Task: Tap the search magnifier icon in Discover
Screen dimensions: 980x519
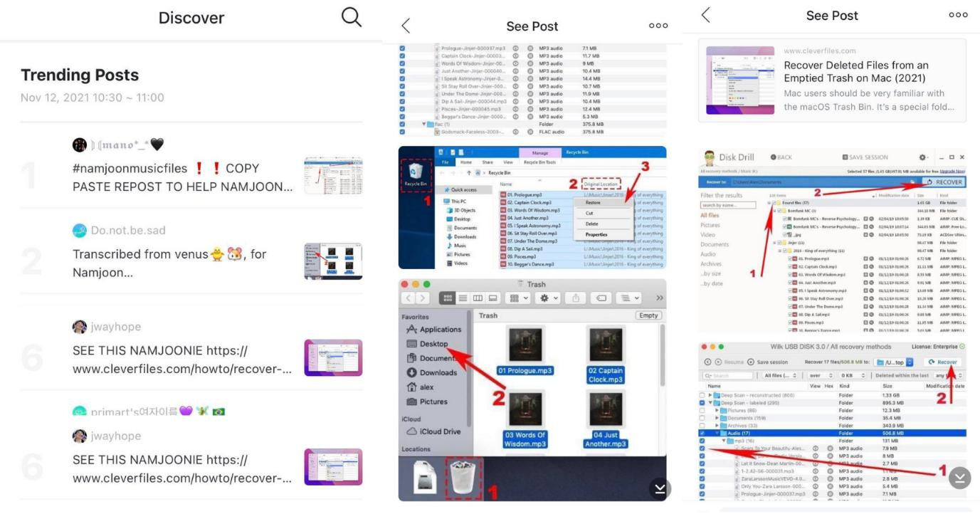Action: tap(352, 18)
